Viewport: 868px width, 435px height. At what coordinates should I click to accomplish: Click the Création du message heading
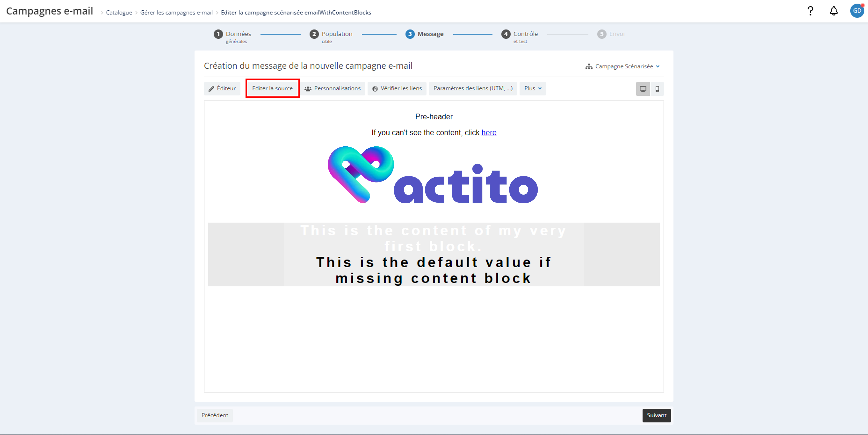308,66
